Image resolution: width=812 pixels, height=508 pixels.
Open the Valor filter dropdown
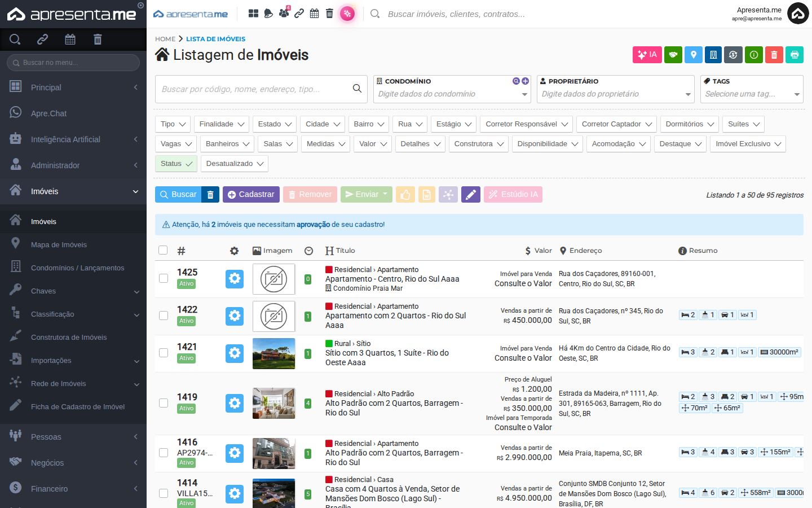pos(373,144)
